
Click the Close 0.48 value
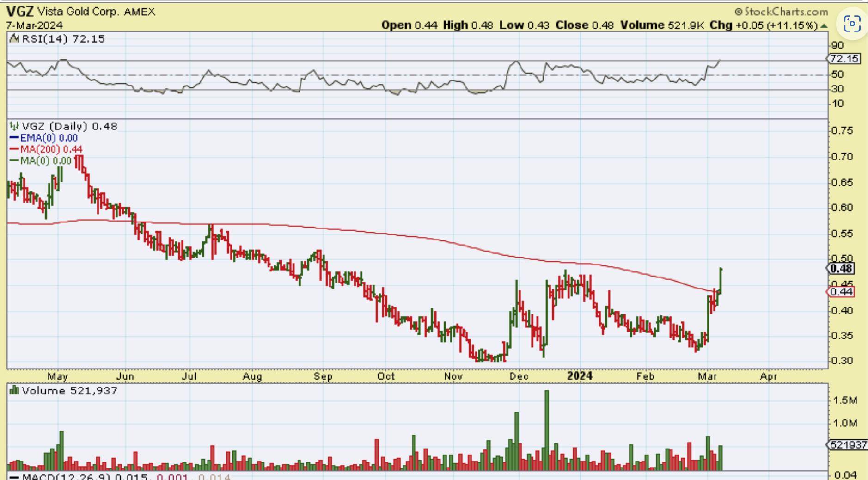pyautogui.click(x=585, y=25)
